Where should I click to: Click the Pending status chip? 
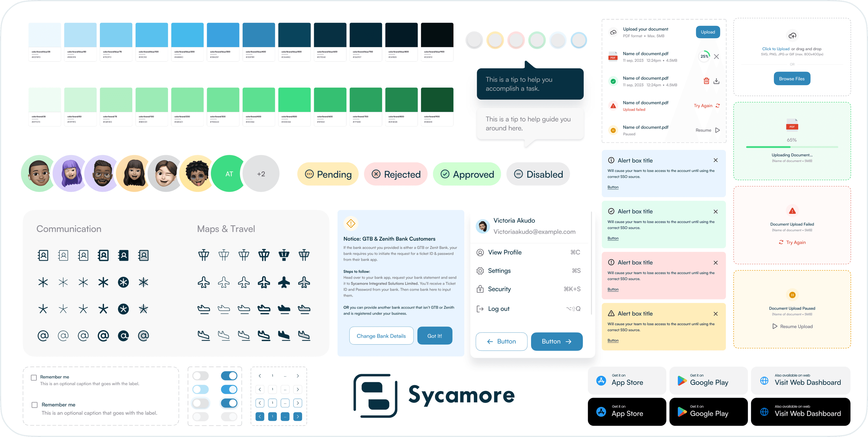click(x=328, y=174)
